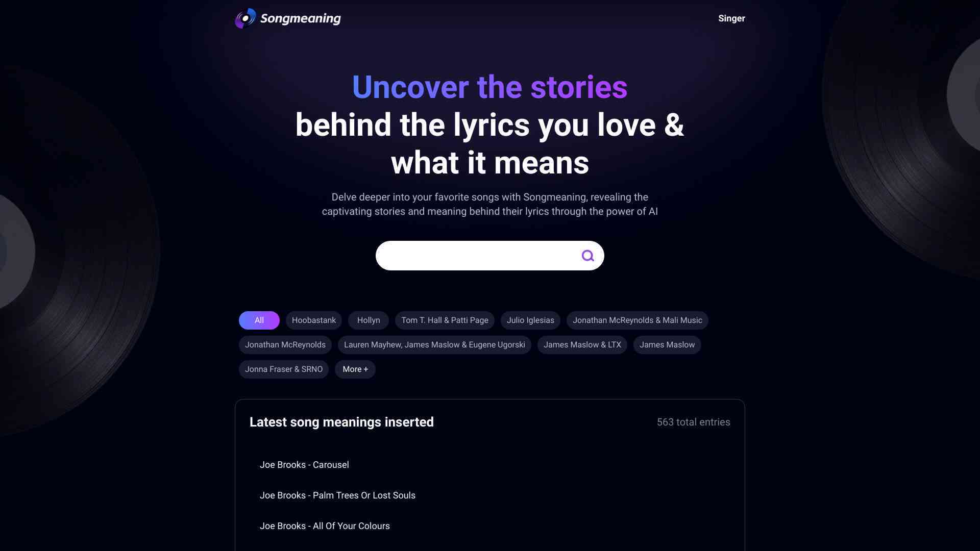Click Joe Brooks Carousel song link
Viewport: 980px width, 551px height.
(304, 465)
